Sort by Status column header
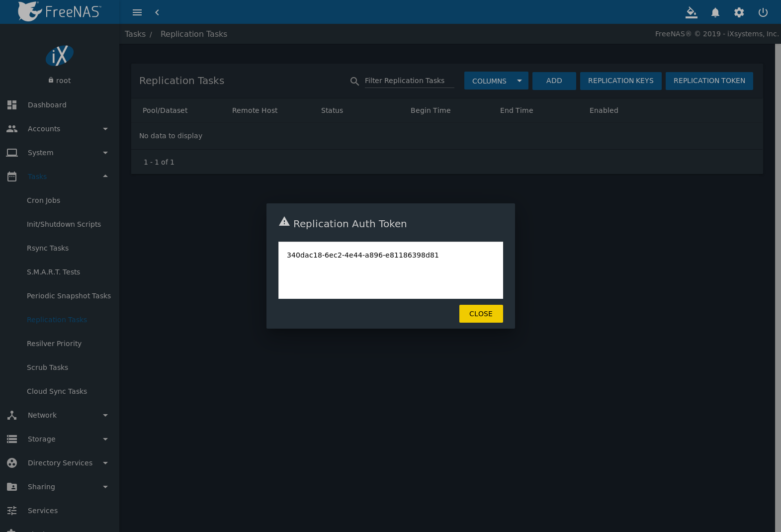 pyautogui.click(x=332, y=110)
